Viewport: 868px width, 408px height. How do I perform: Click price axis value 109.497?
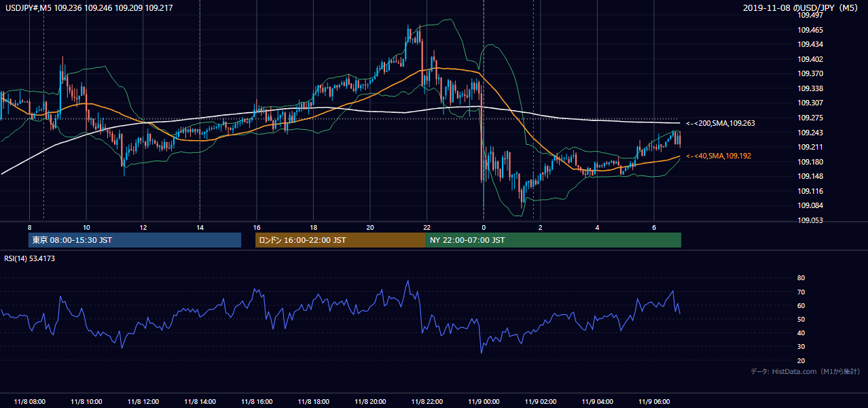(x=810, y=15)
